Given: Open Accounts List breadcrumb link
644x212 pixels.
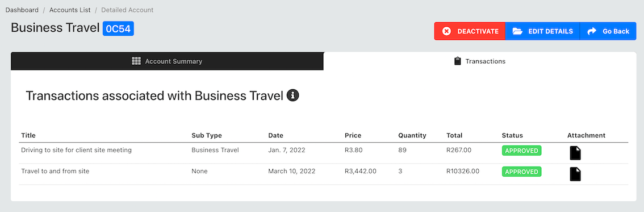Looking at the screenshot, I should pos(70,10).
